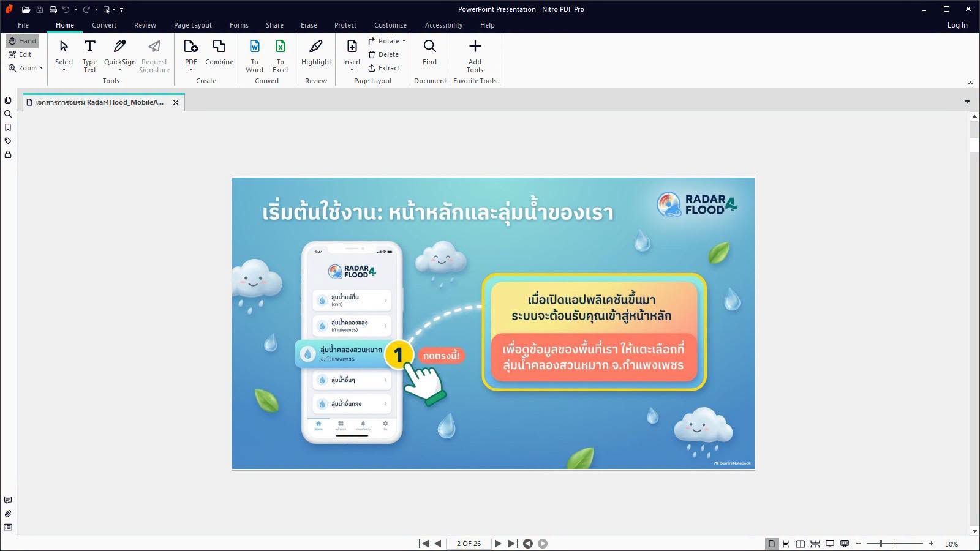
Task: Enable single page view in status bar
Action: 772,544
